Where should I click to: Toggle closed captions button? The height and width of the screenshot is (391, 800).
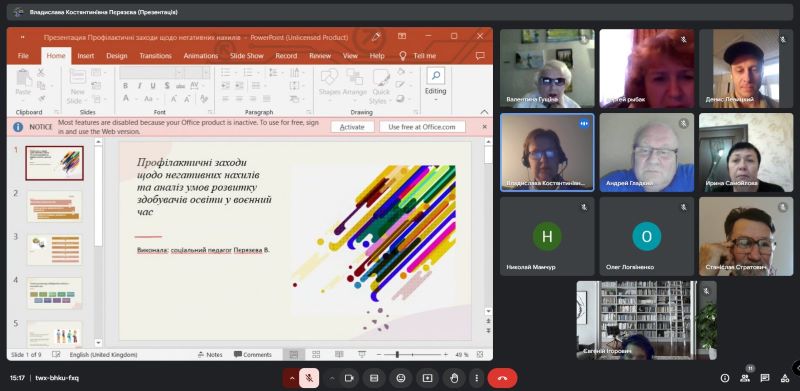click(x=374, y=378)
